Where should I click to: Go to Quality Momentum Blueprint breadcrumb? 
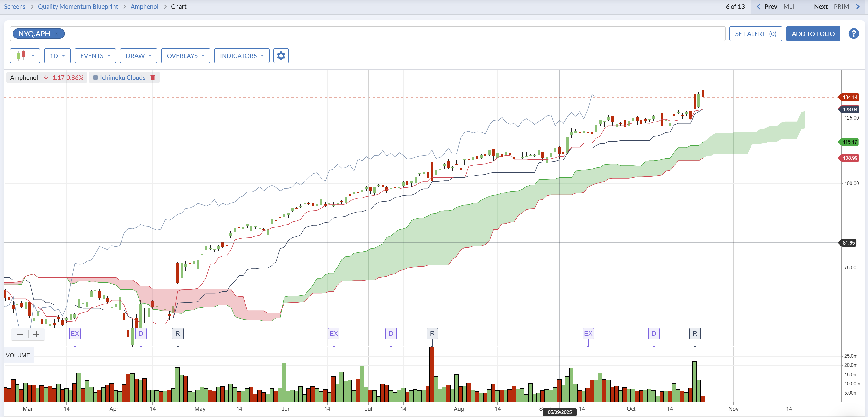[78, 7]
